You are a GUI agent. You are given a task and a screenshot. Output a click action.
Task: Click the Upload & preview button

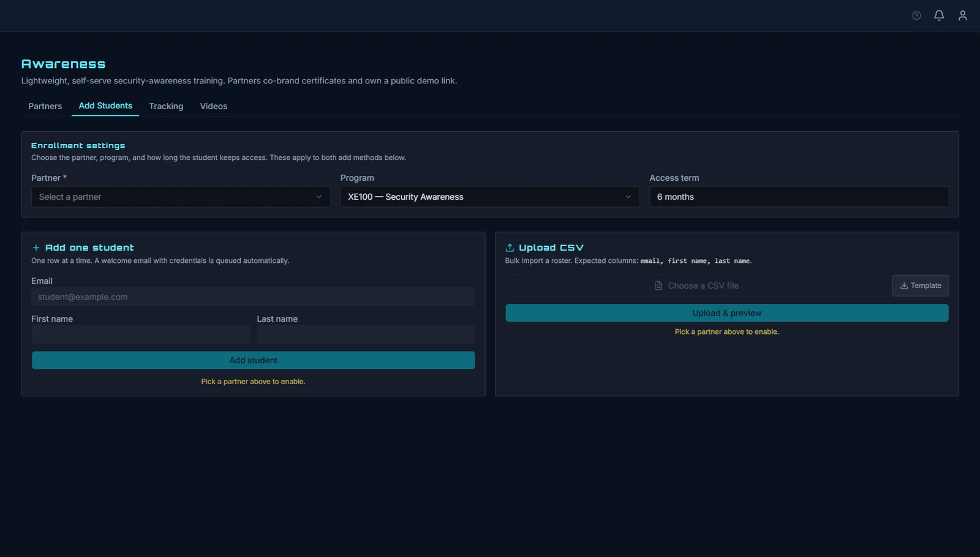point(727,313)
